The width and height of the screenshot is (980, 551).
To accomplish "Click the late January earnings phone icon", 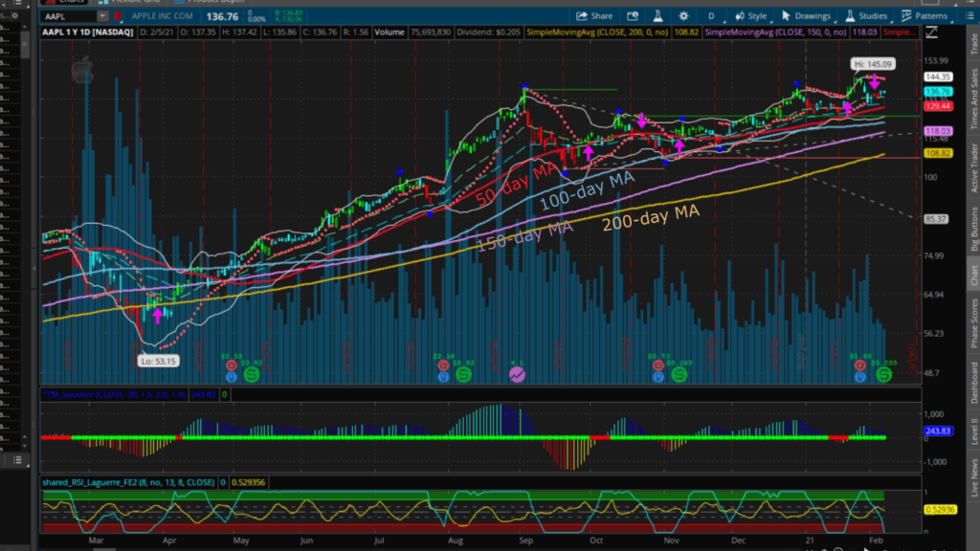I will point(860,365).
